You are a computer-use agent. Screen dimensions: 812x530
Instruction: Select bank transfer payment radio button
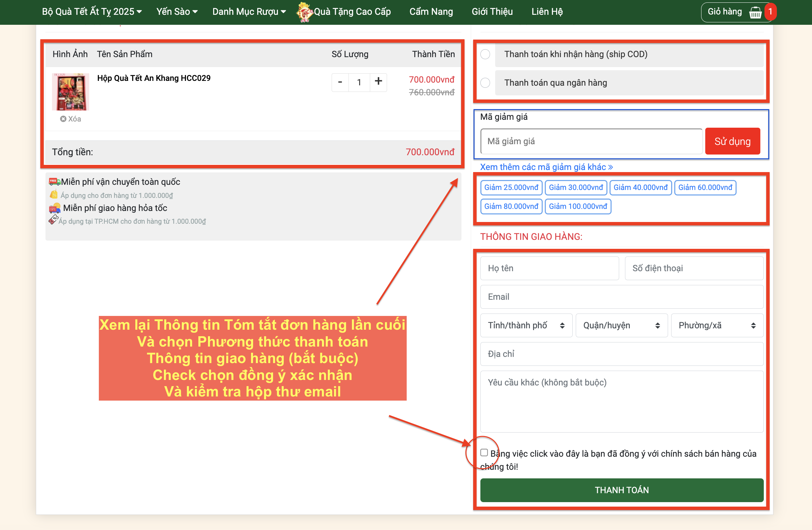click(x=485, y=83)
